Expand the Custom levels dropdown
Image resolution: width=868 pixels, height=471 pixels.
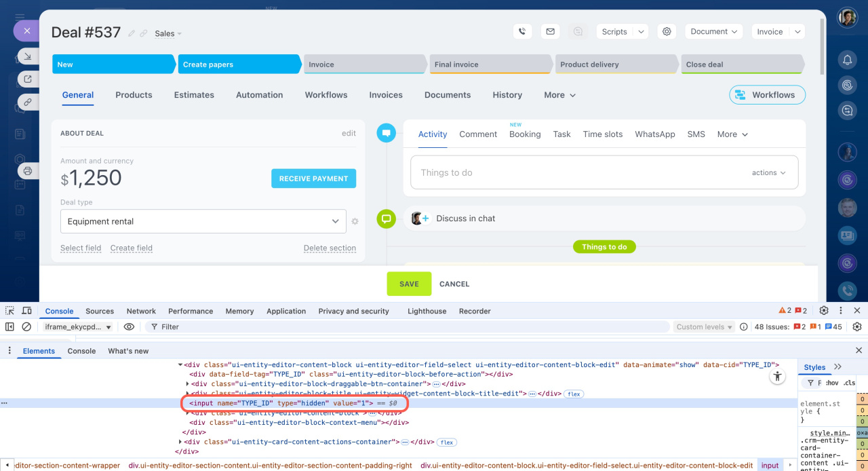point(705,326)
